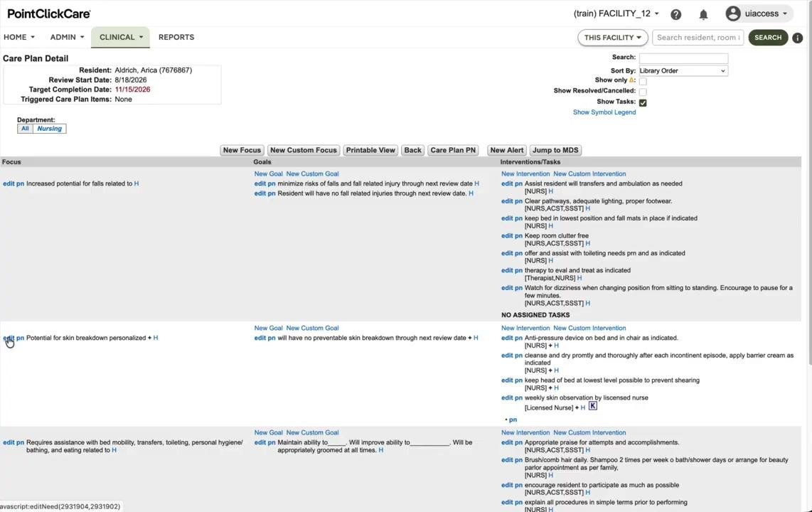Click edit for weekly skin observation intervention

coord(507,398)
